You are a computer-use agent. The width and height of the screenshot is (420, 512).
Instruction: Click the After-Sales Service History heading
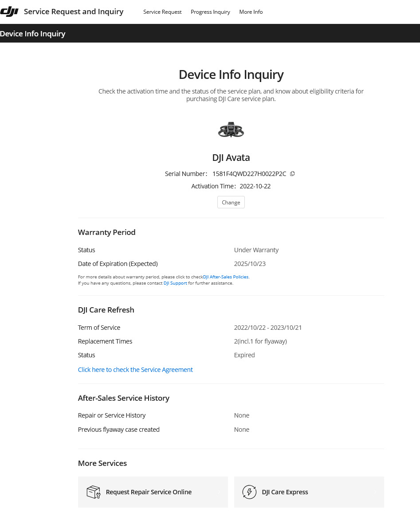(x=123, y=398)
